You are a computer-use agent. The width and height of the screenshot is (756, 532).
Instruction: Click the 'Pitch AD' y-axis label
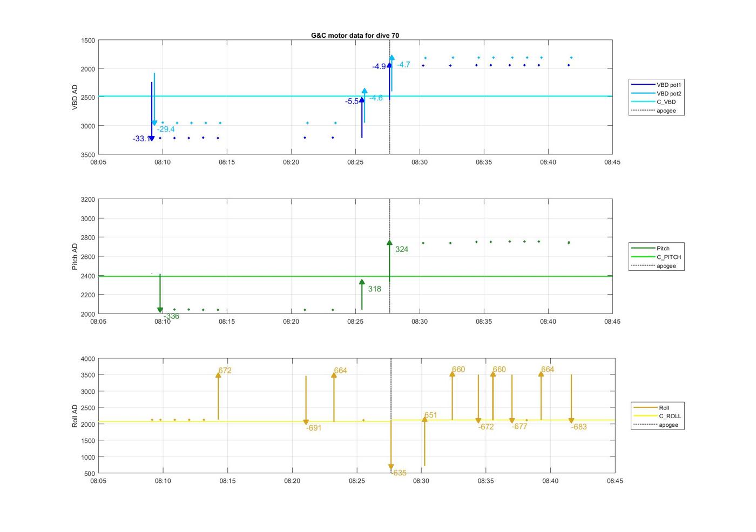(75, 256)
